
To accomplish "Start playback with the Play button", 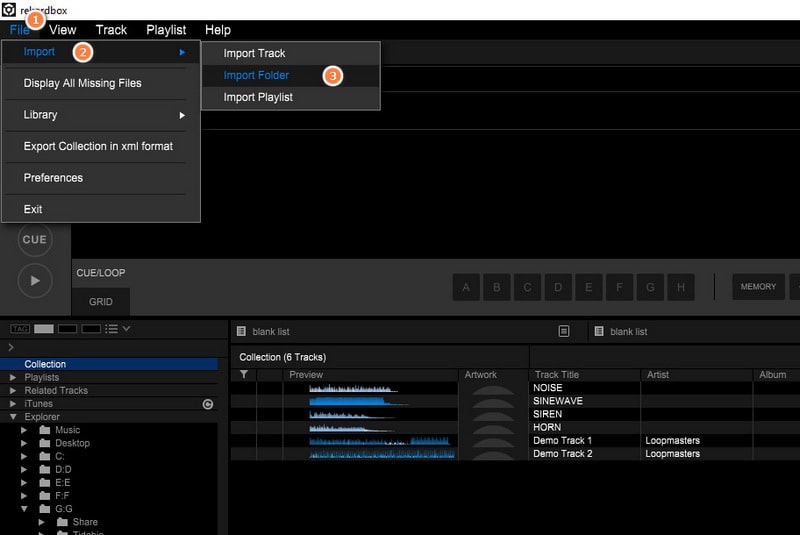I will pyautogui.click(x=35, y=281).
